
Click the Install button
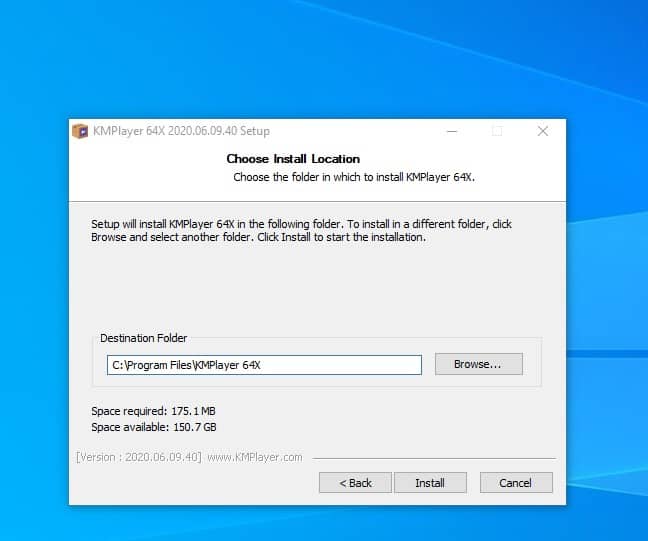[x=430, y=483]
